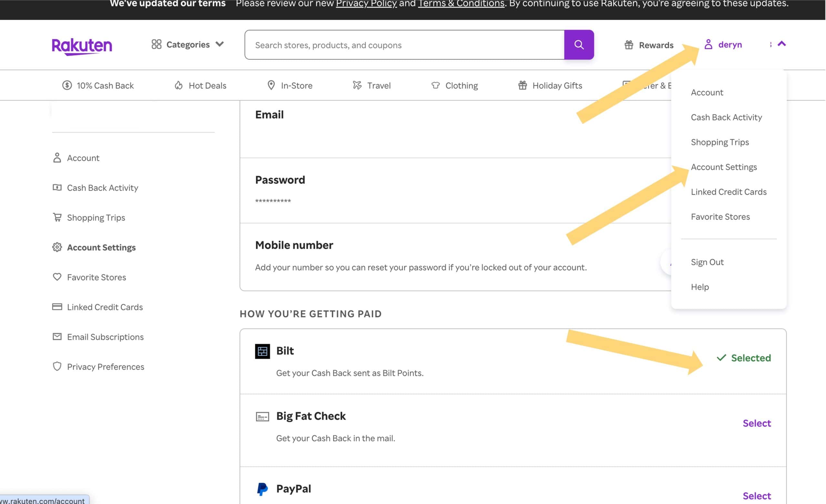Open Email Subscriptions in left sidebar

pyautogui.click(x=105, y=337)
